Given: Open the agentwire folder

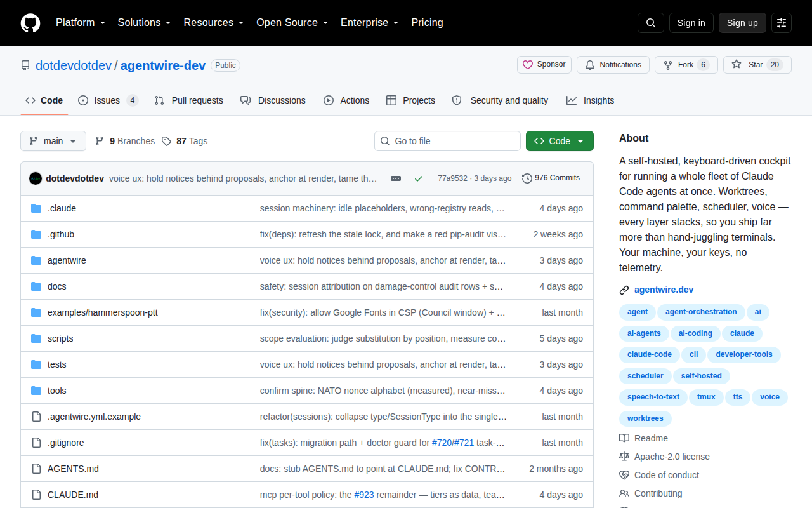Looking at the screenshot, I should [x=67, y=260].
